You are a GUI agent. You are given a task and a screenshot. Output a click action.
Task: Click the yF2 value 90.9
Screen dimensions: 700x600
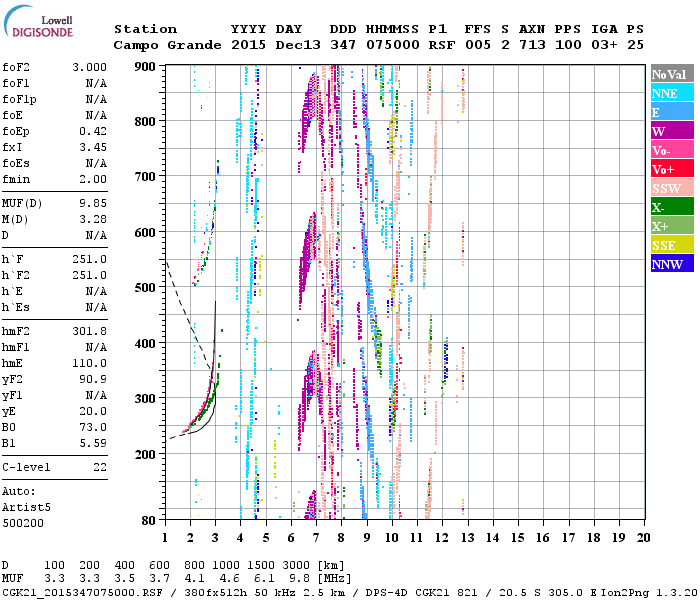93,379
